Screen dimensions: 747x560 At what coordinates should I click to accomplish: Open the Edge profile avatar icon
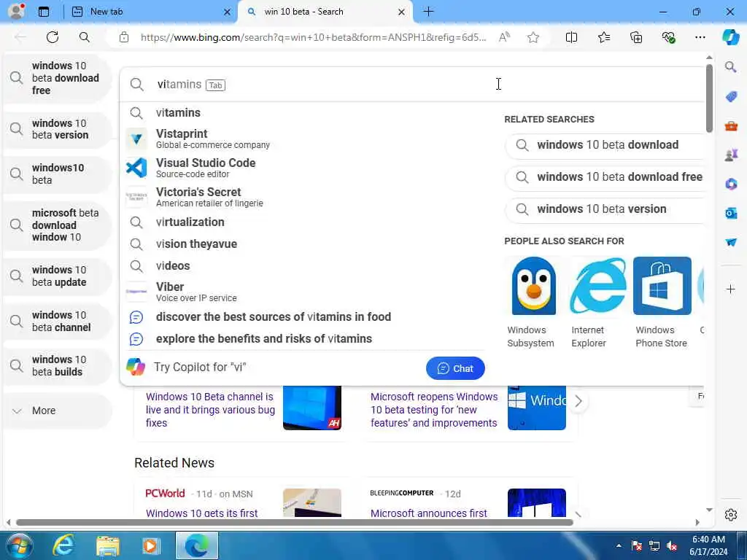click(16, 12)
